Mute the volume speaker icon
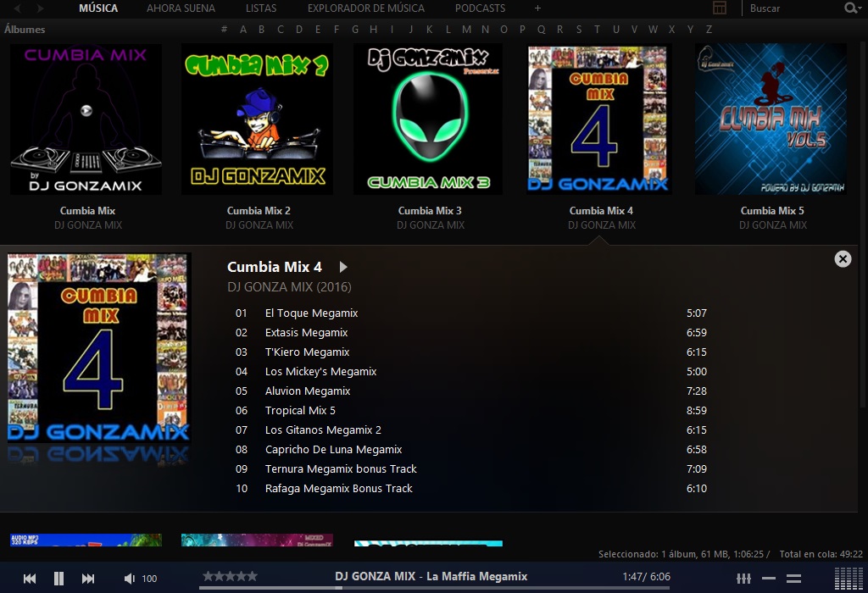The height and width of the screenshot is (593, 868). [129, 579]
